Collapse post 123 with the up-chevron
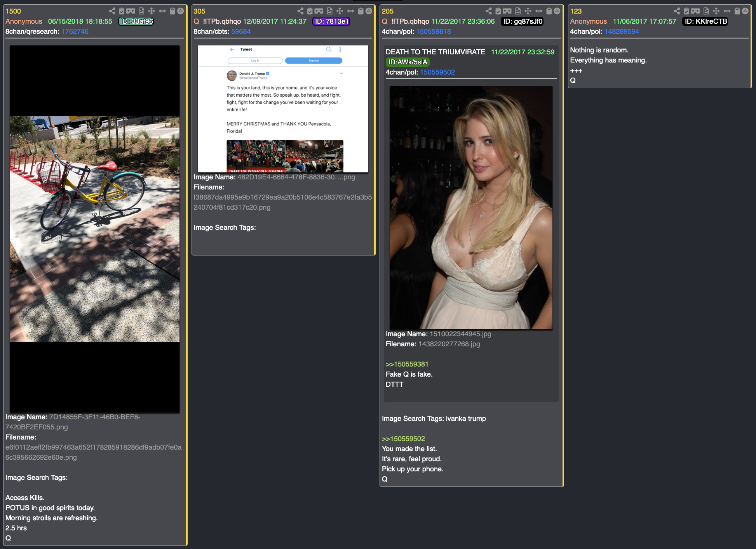 745,11
